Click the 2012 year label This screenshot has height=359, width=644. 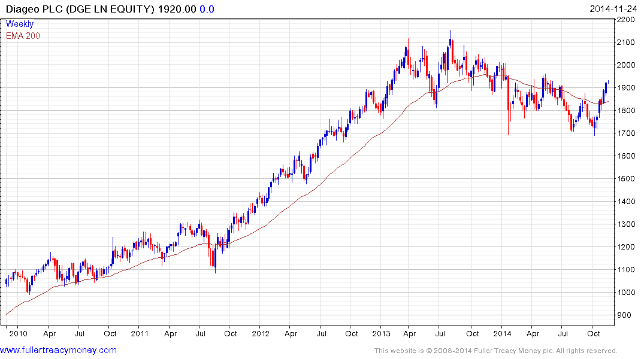pos(261,333)
